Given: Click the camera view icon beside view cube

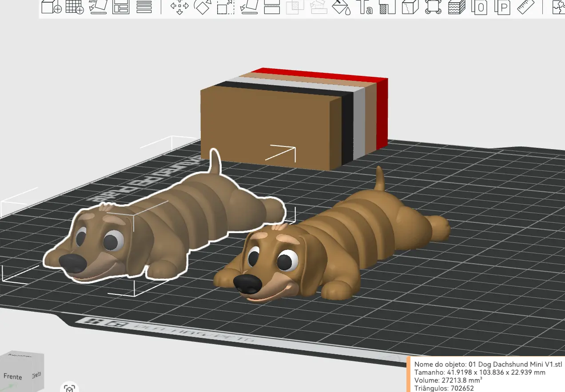Looking at the screenshot, I should [x=69, y=388].
